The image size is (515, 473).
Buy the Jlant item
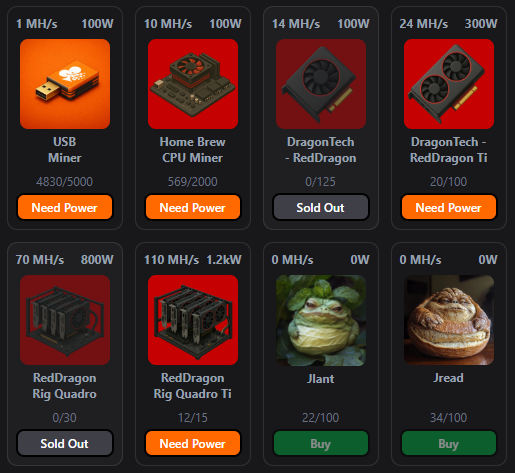click(321, 443)
